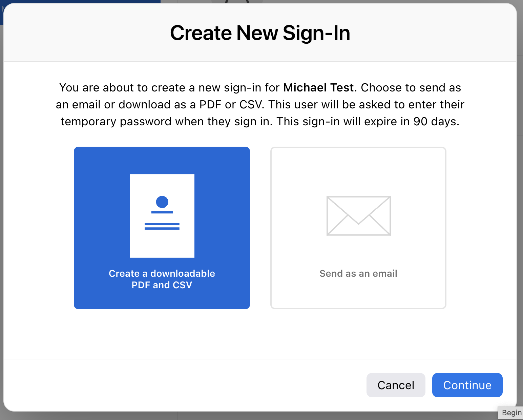Click the short underline beneath the avatar circle
Viewport: 523px width, 420px height.
click(x=162, y=212)
